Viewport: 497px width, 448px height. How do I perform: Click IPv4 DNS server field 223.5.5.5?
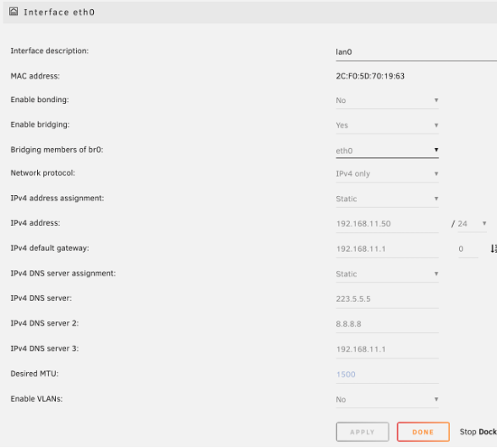(387, 299)
